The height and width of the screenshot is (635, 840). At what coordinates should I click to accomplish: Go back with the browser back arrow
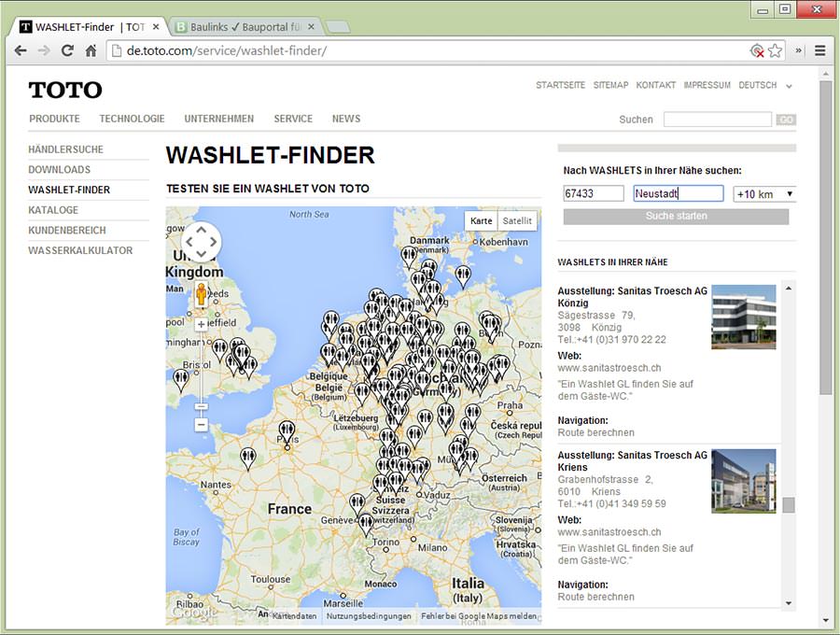21,51
